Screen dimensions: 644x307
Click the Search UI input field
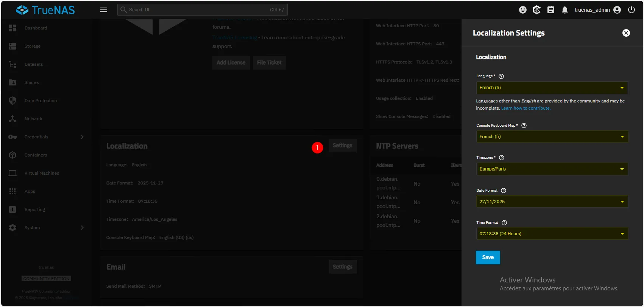pos(197,10)
